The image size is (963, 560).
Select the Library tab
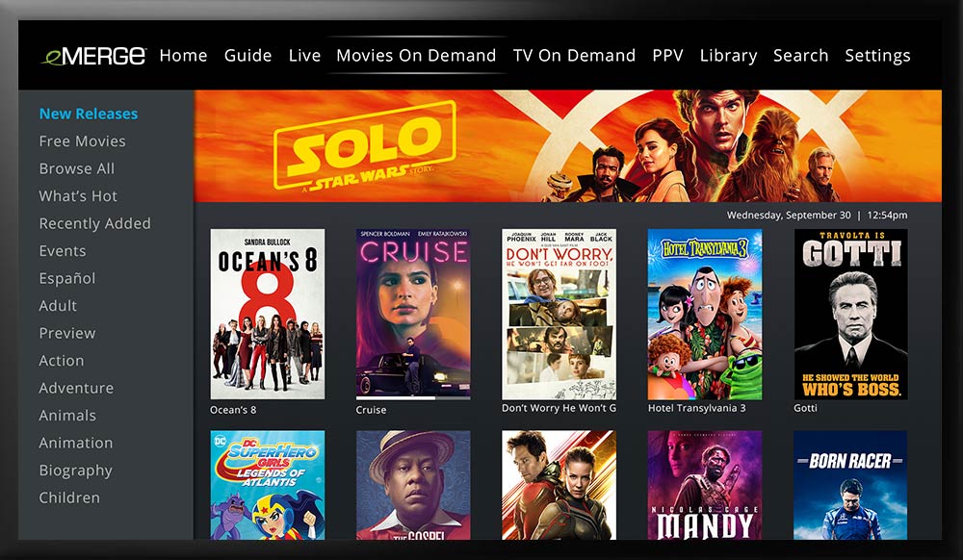click(x=728, y=56)
